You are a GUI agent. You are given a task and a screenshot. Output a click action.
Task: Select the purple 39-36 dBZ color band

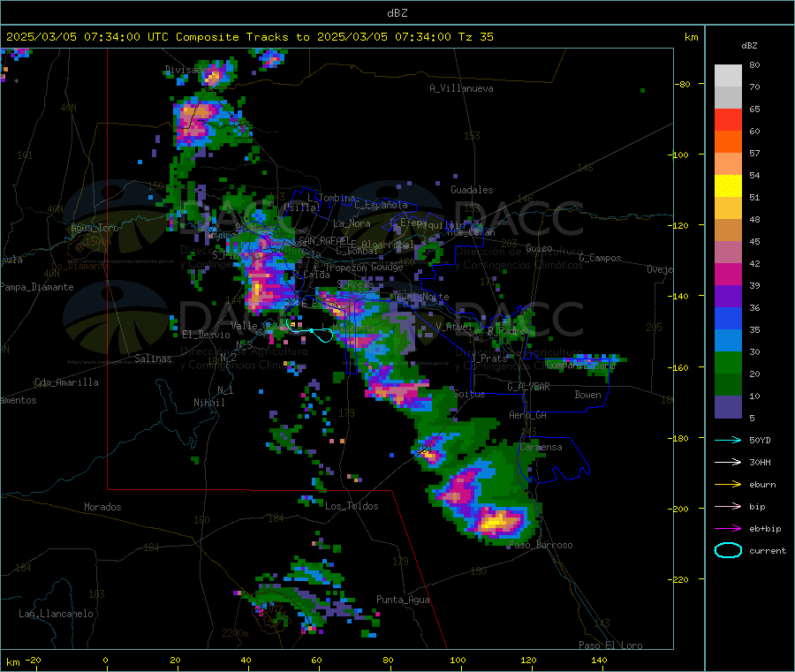pyautogui.click(x=728, y=297)
